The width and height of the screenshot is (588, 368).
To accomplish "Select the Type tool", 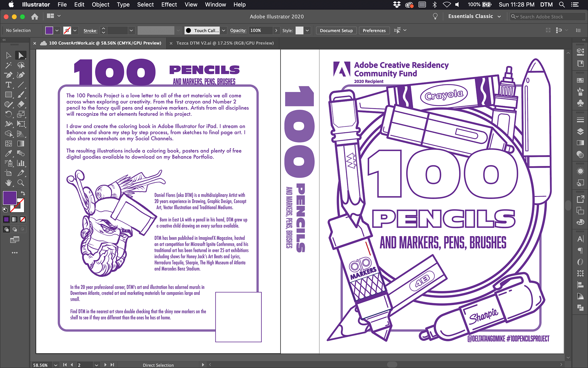I will [x=9, y=85].
